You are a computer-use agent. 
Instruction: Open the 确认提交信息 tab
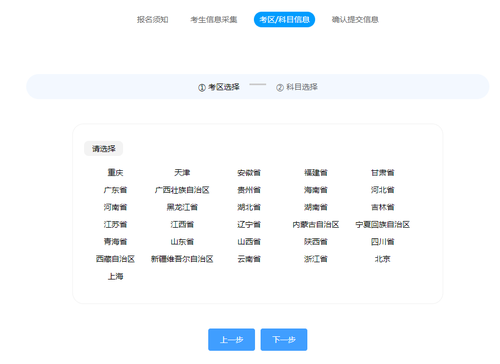(355, 20)
